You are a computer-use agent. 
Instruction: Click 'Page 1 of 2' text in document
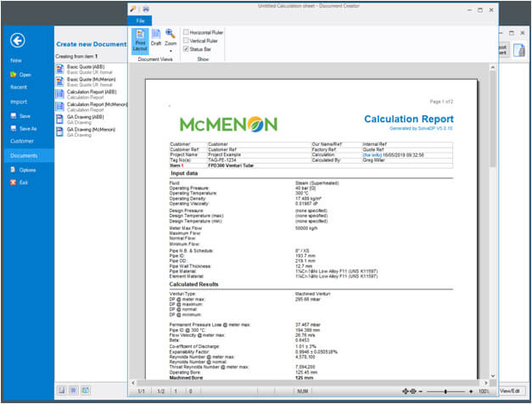click(x=441, y=102)
